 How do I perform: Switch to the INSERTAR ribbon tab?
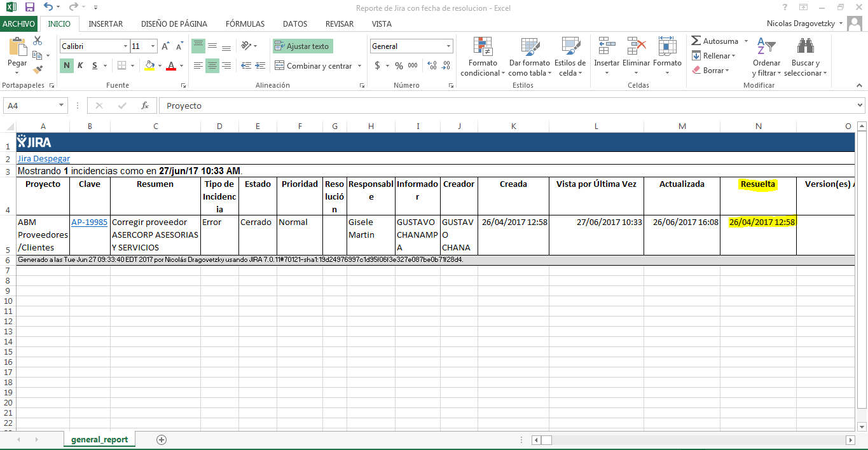point(106,24)
